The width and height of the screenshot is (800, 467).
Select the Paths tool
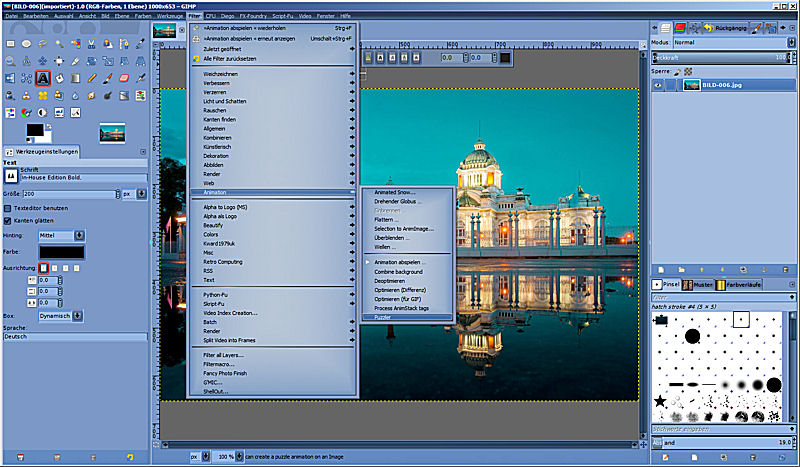pos(124,44)
